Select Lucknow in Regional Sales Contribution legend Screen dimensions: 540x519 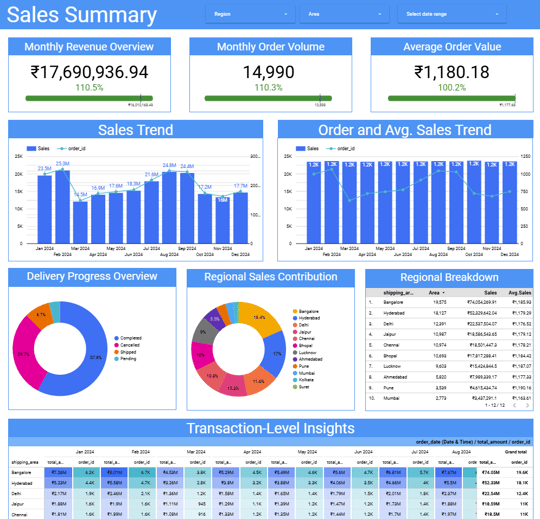304,353
